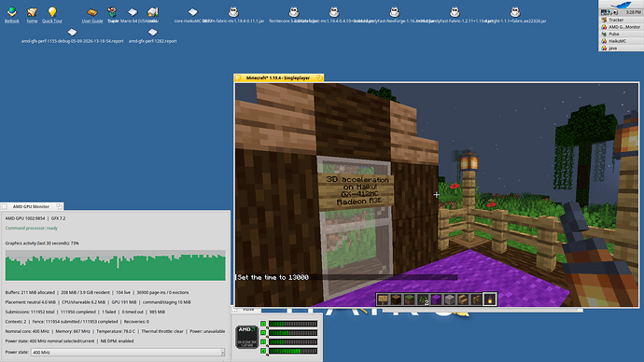
Task: Select the first hotbar slot in Minecraft
Action: coord(383,299)
